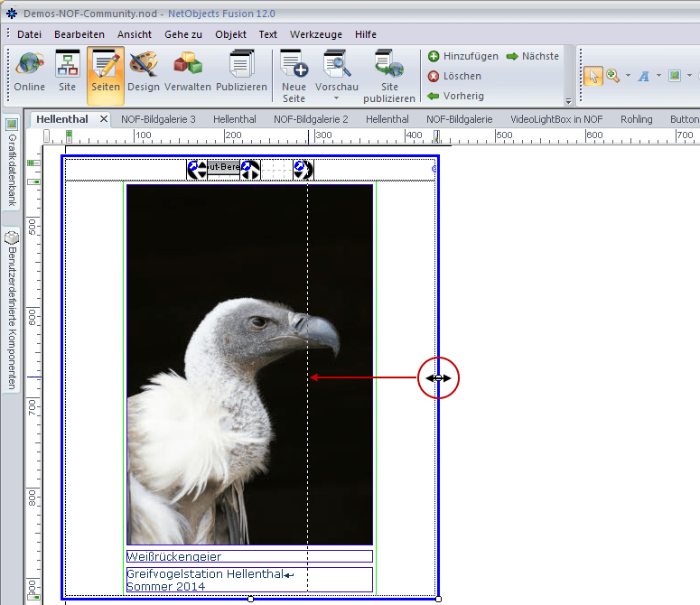Open the text tool dropdown arrow
Image resolution: width=700 pixels, height=605 pixels.
point(658,76)
